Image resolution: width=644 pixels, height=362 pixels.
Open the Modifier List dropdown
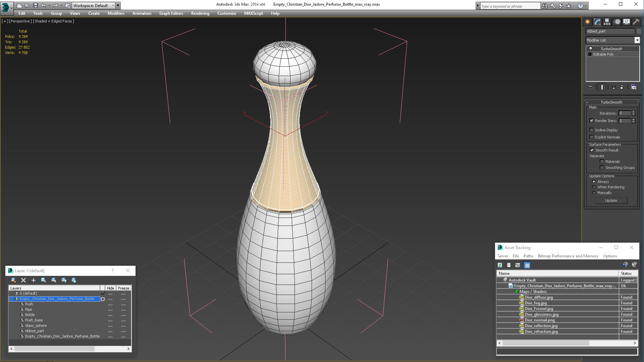click(x=637, y=40)
